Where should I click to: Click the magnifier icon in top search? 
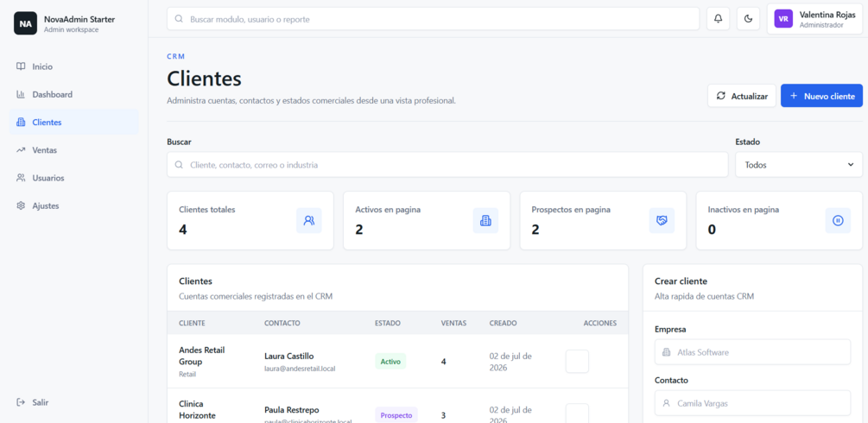pyautogui.click(x=179, y=19)
